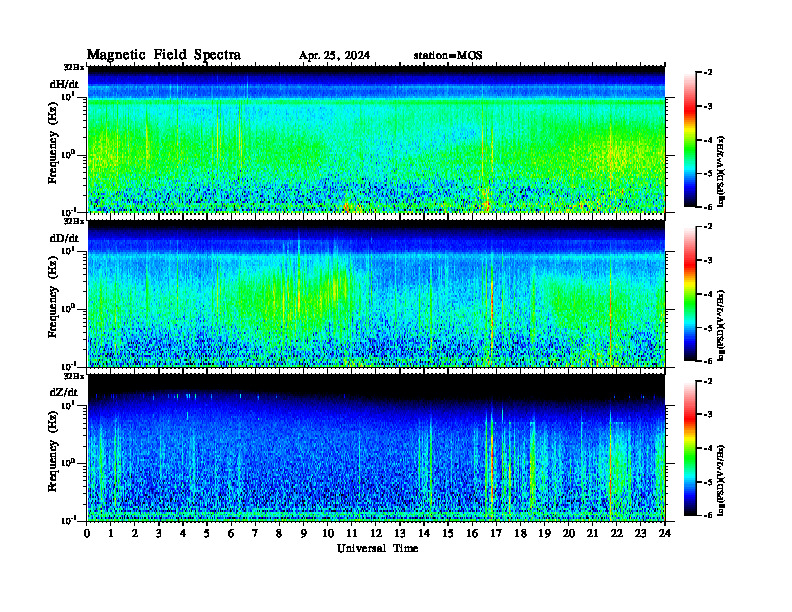Click the "-4" tick of the dZ/dt color scale
This screenshot has width=792, height=612.
point(708,448)
